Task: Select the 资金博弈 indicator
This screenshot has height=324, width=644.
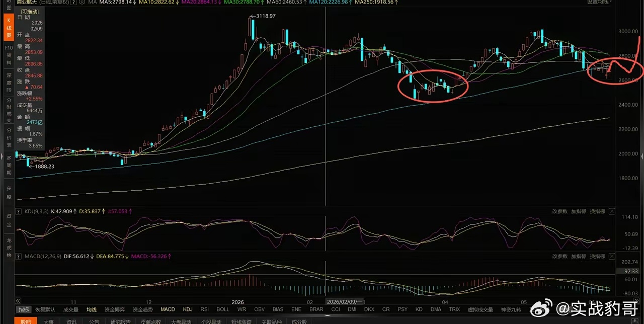Action: 115,309
